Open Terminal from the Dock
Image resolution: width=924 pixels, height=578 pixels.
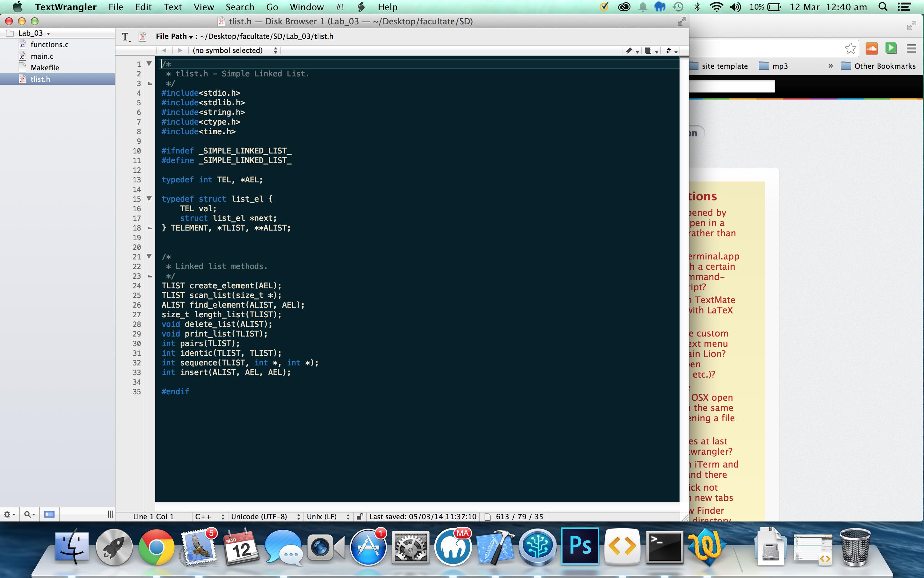(664, 547)
